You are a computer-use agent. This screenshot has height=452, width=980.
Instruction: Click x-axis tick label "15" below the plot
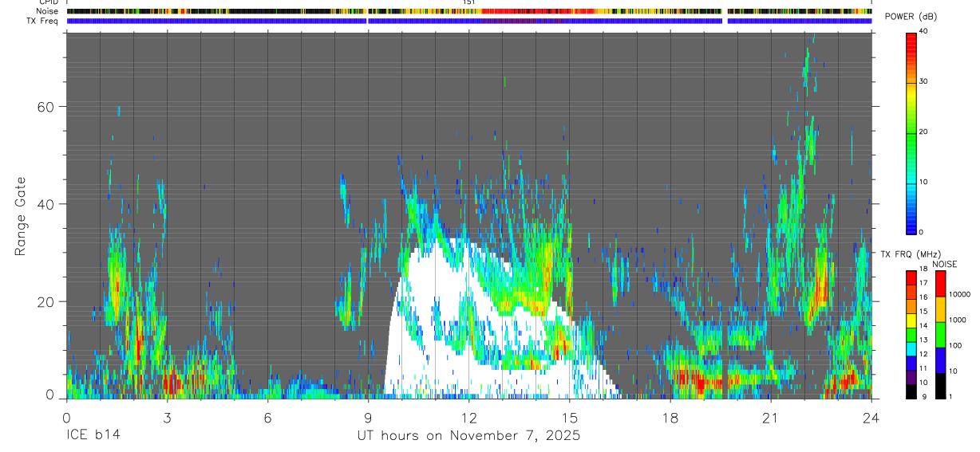569,417
